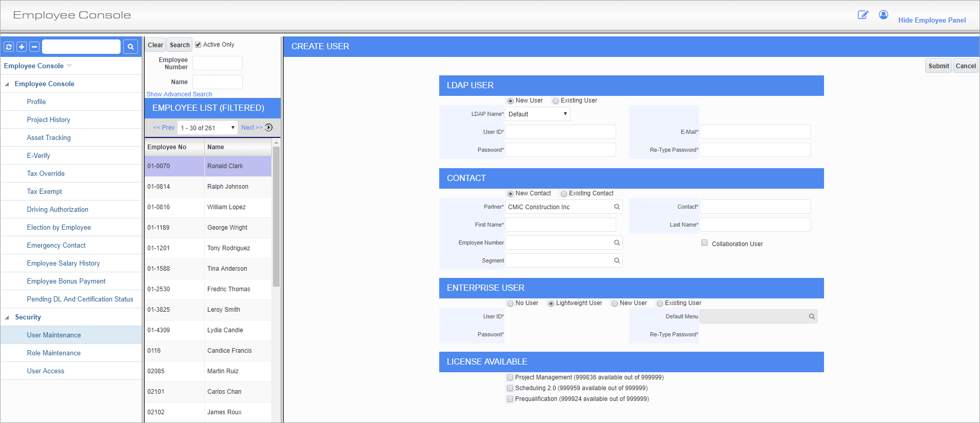Select the No User radio button
The width and height of the screenshot is (980, 423).
point(511,304)
